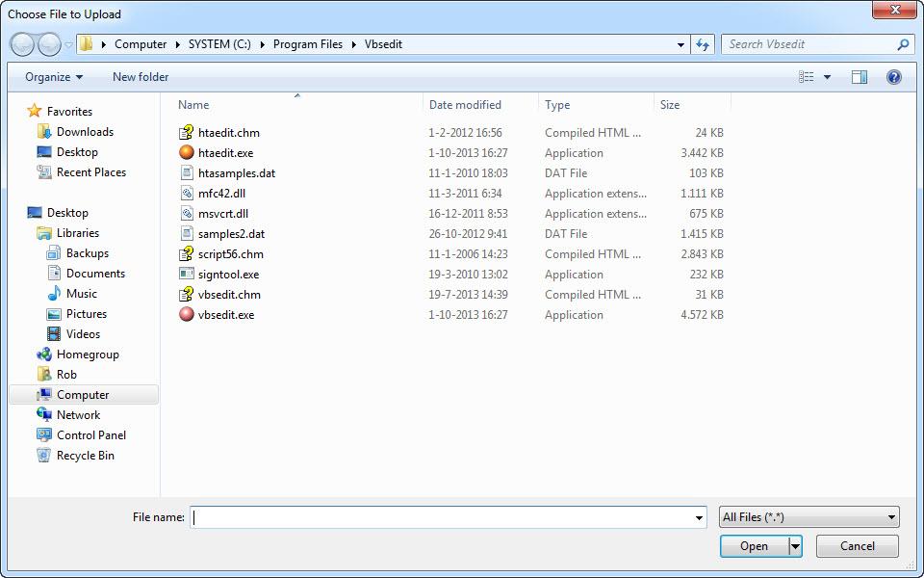Click the New folder button
924x578 pixels.
click(x=141, y=77)
